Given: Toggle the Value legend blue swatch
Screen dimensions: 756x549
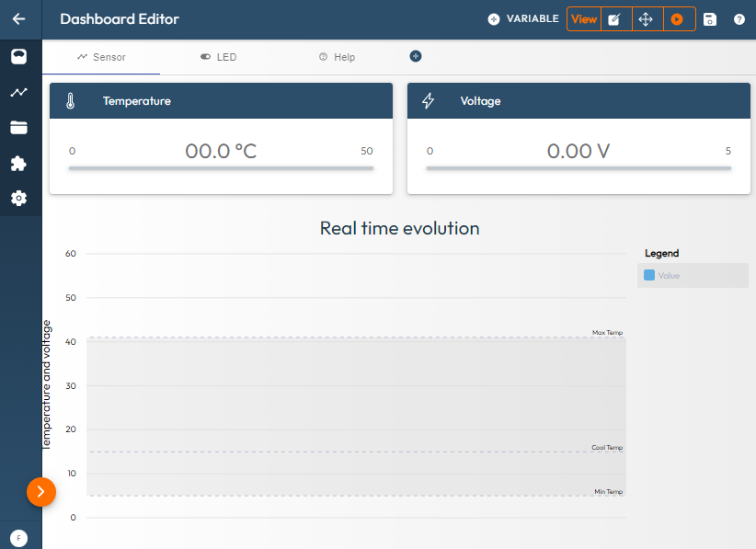Looking at the screenshot, I should pyautogui.click(x=649, y=275).
